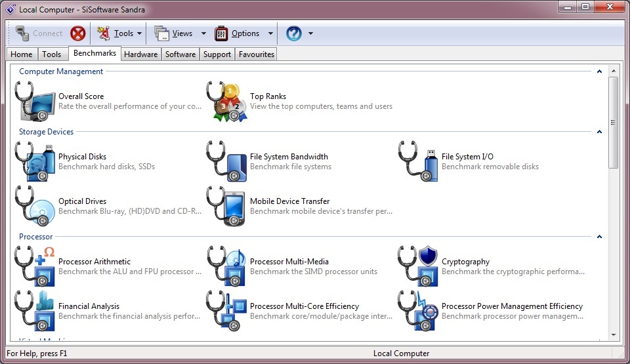Open the Cryptography benchmark shield icon
630x364 pixels.
[x=418, y=266]
